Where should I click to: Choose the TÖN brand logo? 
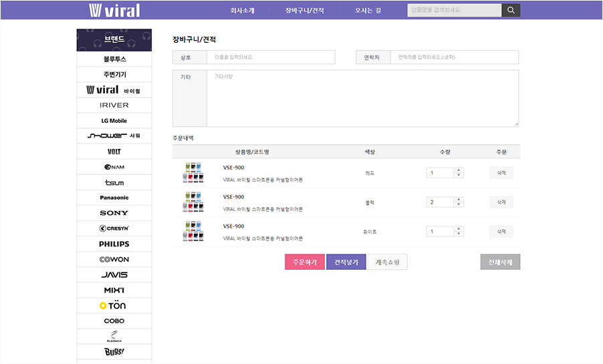(x=114, y=306)
